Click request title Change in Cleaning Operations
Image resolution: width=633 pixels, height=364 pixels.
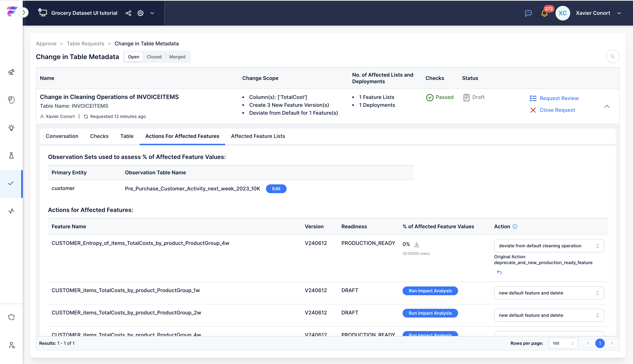(x=109, y=97)
